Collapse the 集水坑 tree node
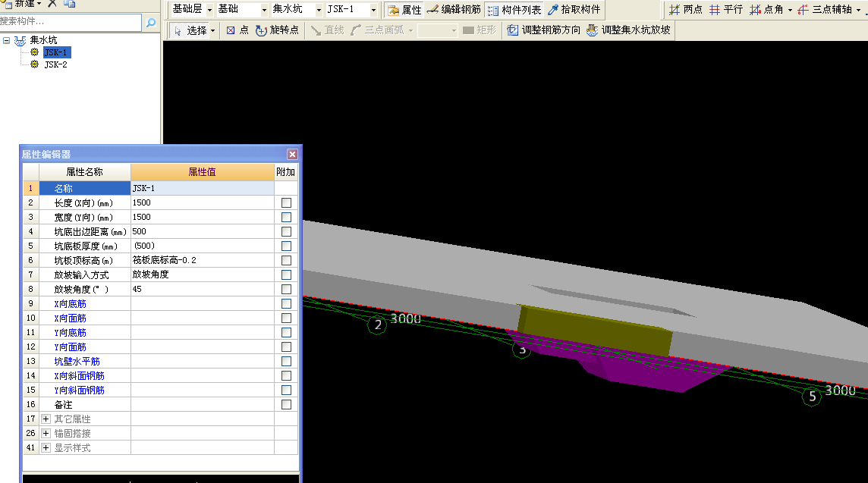This screenshot has width=868, height=483. click(x=7, y=40)
